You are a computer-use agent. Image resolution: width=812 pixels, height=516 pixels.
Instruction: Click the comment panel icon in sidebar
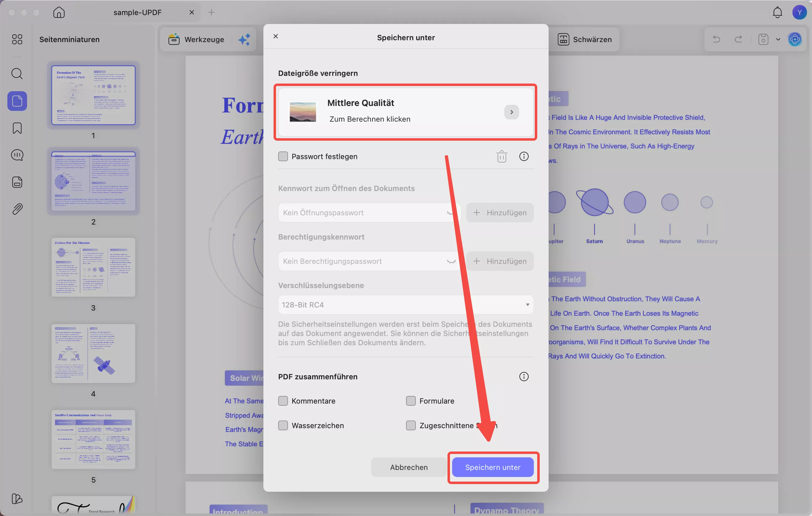click(17, 155)
